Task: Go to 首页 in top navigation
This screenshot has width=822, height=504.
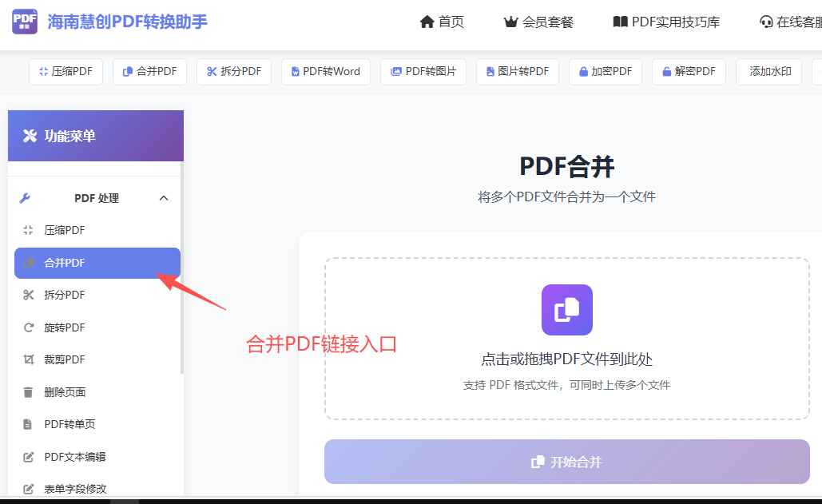Action: tap(442, 22)
